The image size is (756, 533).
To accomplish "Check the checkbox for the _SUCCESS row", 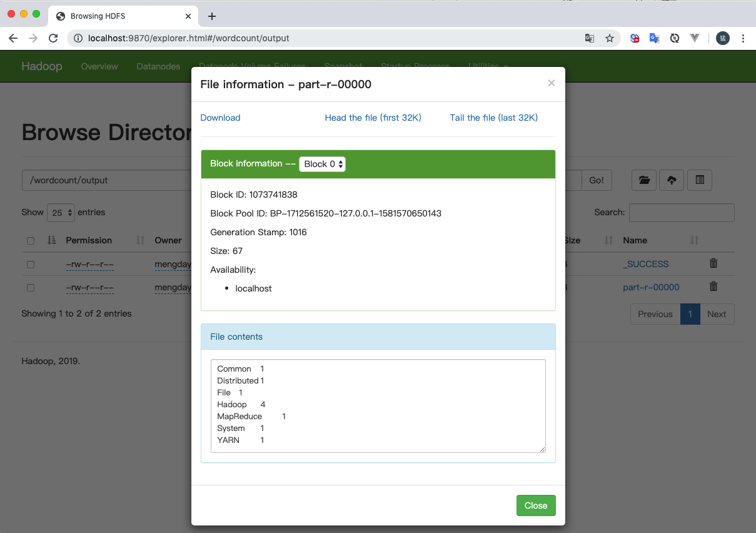I will pyautogui.click(x=31, y=265).
